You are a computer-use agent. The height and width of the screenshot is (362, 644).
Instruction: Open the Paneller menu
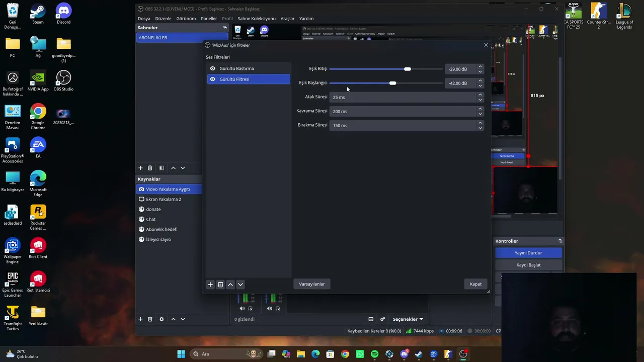point(209,19)
